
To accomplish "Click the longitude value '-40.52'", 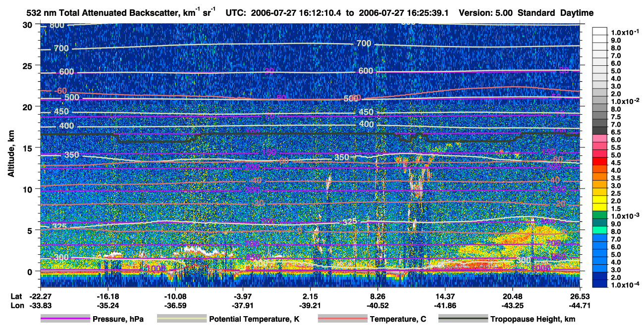I will [378, 305].
